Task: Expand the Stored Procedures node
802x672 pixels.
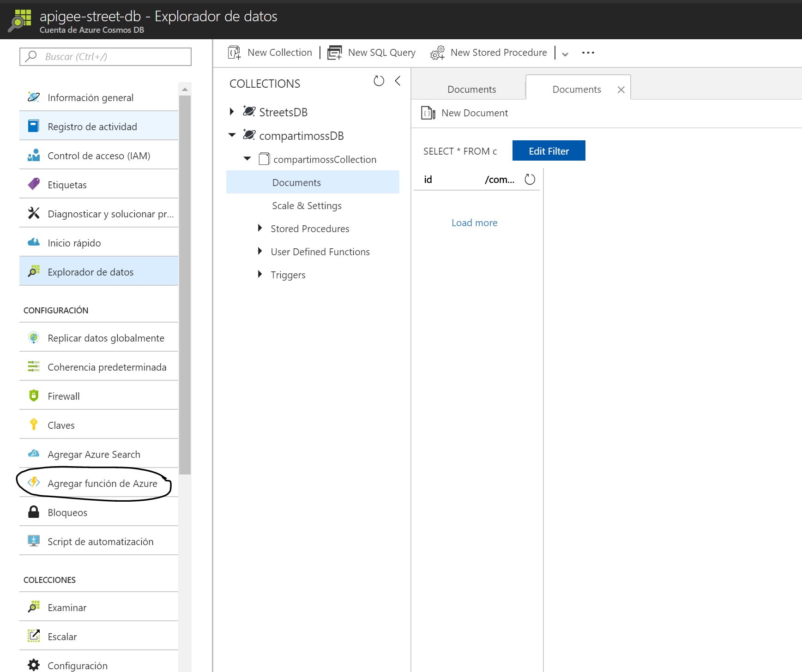Action: pyautogui.click(x=260, y=228)
